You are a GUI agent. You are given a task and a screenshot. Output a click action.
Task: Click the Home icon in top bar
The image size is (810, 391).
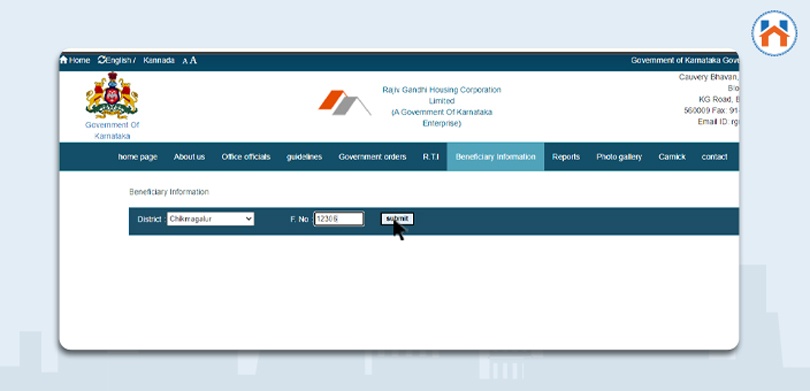64,60
